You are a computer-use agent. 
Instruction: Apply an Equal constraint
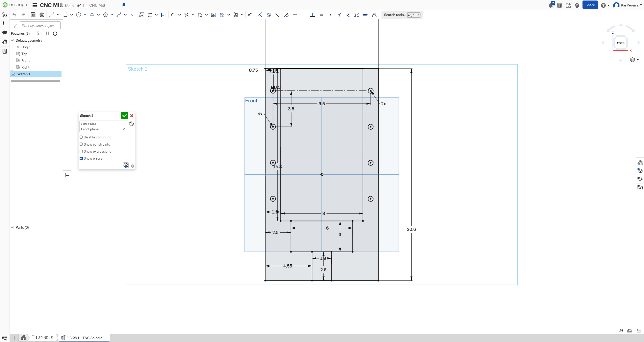pos(321,15)
